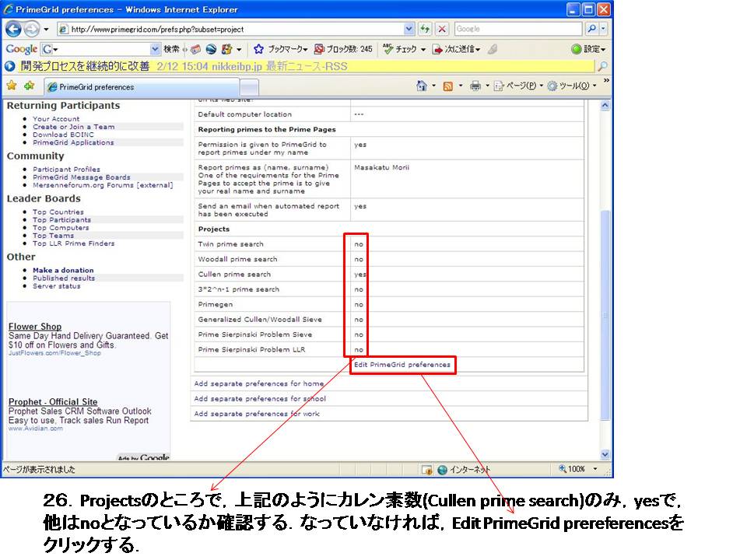
Task: Open the Print dropdown arrow
Action: (x=487, y=86)
